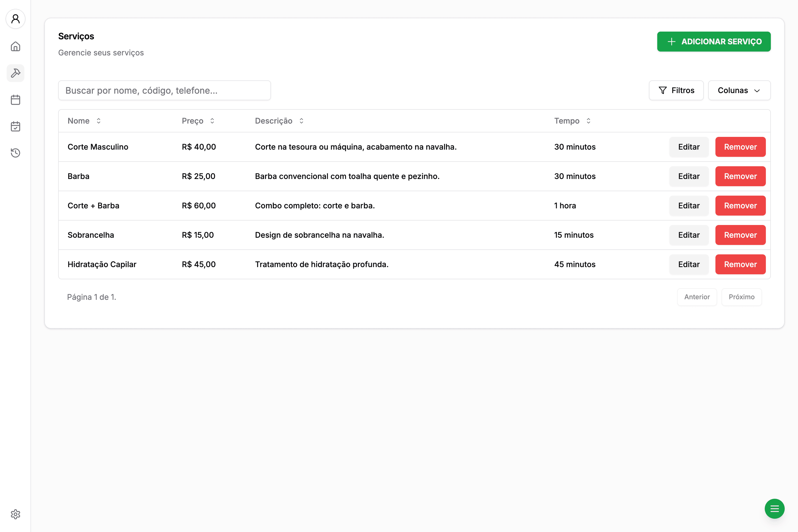Click 'Combo completo: corte e barba.' description
The image size is (798, 532).
[x=315, y=206]
